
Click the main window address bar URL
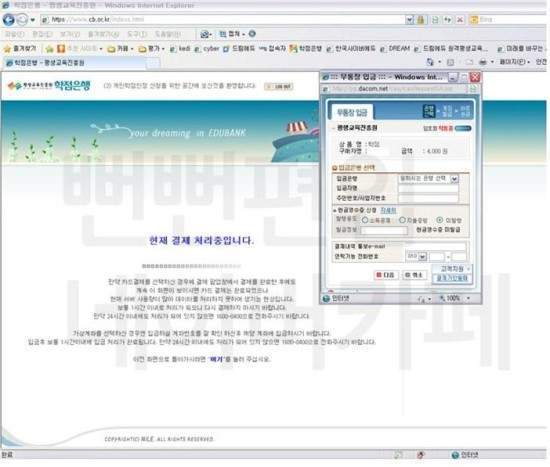98,20
